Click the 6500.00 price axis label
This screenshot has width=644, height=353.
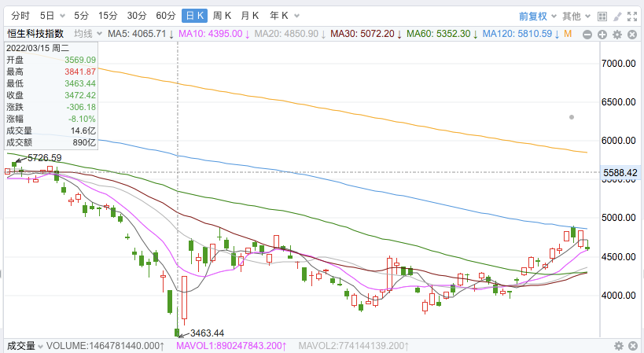click(619, 101)
